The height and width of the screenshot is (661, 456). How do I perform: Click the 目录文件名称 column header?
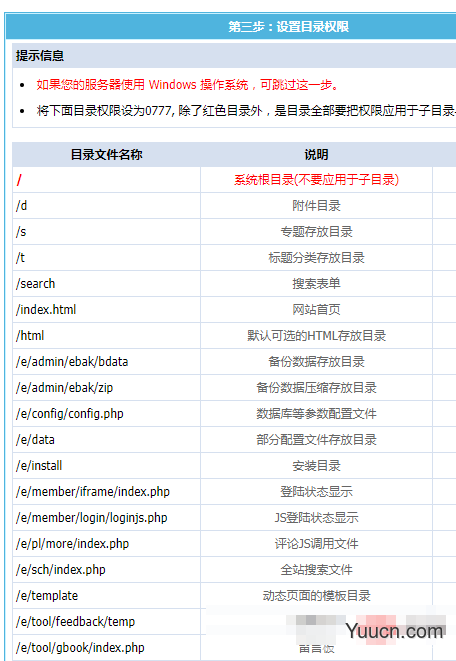(x=107, y=155)
